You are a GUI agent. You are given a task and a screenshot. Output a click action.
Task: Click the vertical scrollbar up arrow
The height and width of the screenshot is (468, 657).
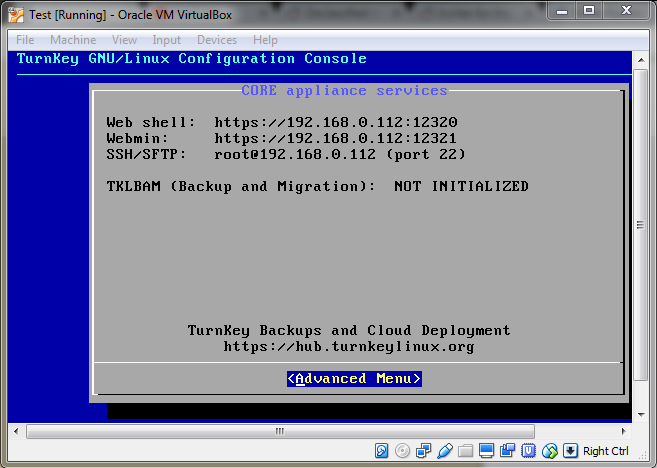click(639, 58)
